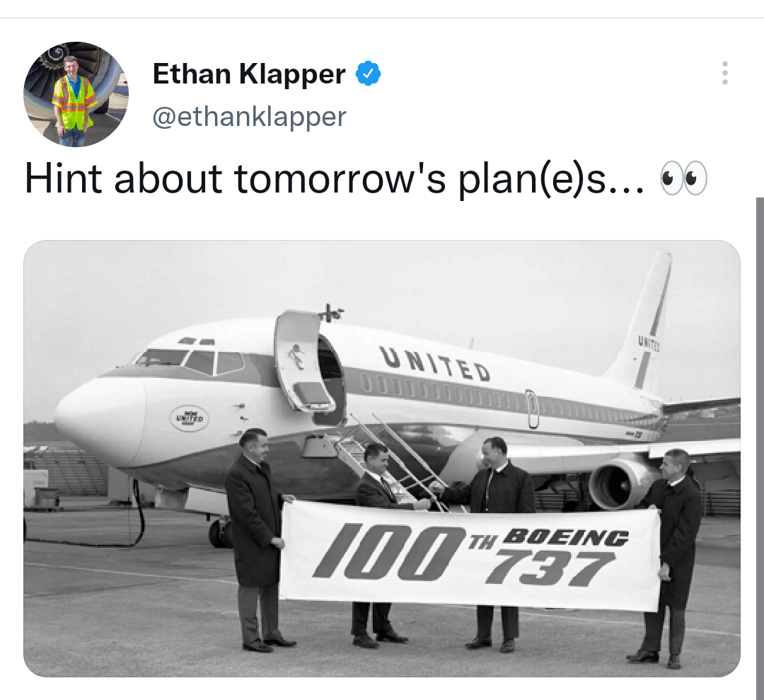This screenshot has height=700, width=764.
Task: Open the attached black-and-white 737 photo
Action: tap(382, 457)
